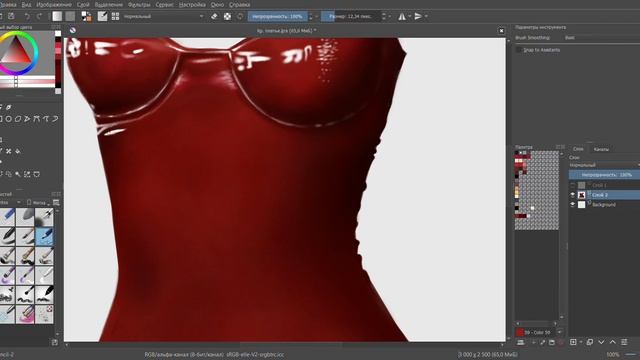
Task: Open layer properties icon in Layers panel
Action: pos(624,342)
